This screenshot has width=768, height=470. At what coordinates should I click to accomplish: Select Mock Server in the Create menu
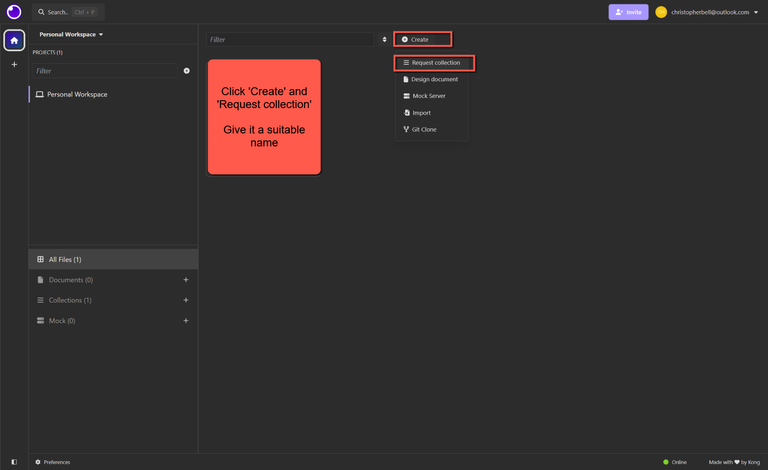click(x=428, y=96)
